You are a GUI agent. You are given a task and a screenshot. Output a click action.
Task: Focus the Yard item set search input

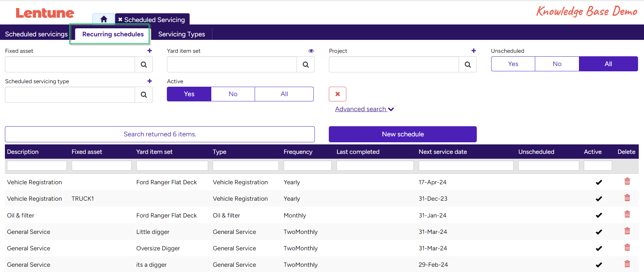[x=232, y=64]
